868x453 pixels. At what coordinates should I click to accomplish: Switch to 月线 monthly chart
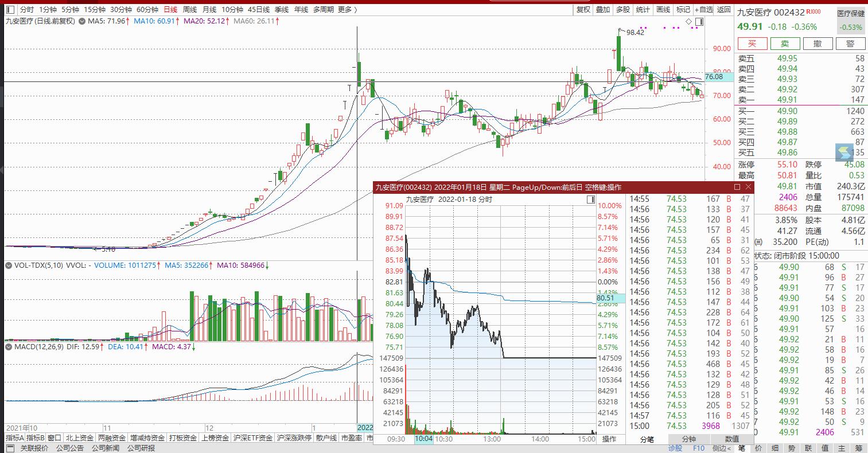pyautogui.click(x=209, y=10)
